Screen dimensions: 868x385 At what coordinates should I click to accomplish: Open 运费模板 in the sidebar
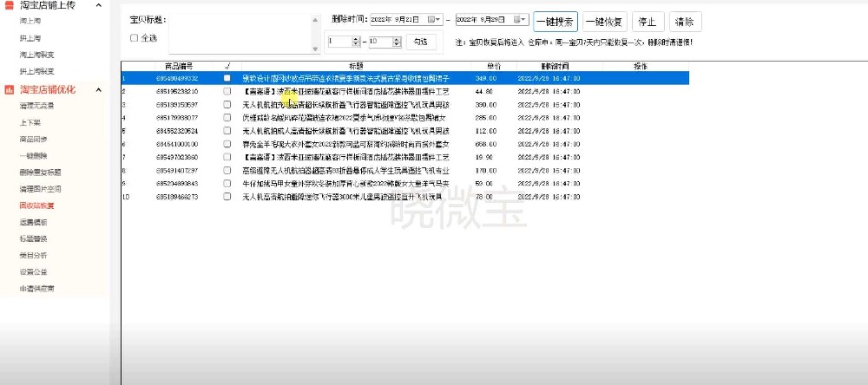33,222
